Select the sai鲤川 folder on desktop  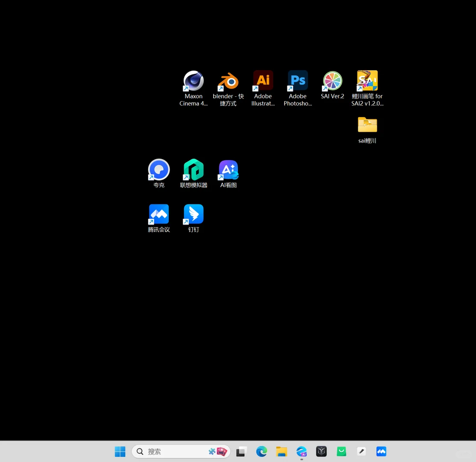(x=367, y=130)
